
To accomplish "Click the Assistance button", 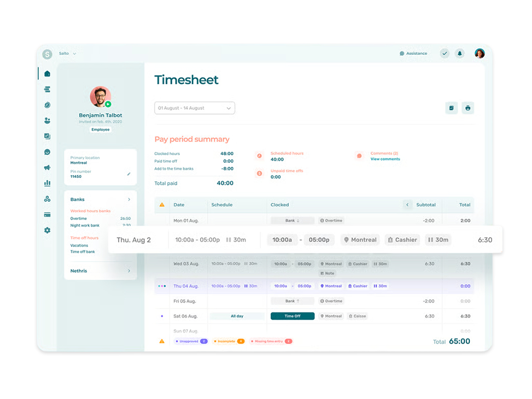I will [413, 54].
